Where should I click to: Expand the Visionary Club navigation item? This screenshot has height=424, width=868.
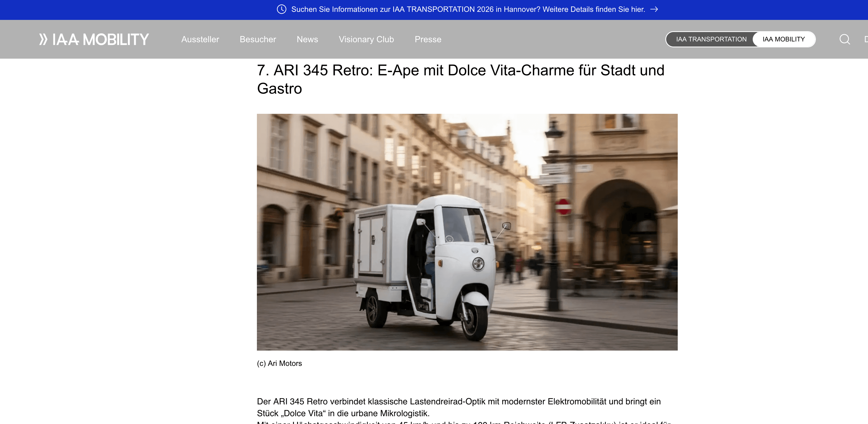[366, 39]
